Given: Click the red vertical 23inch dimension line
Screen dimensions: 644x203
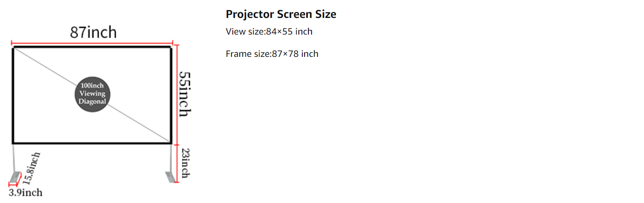Looking at the screenshot, I should (x=177, y=163).
